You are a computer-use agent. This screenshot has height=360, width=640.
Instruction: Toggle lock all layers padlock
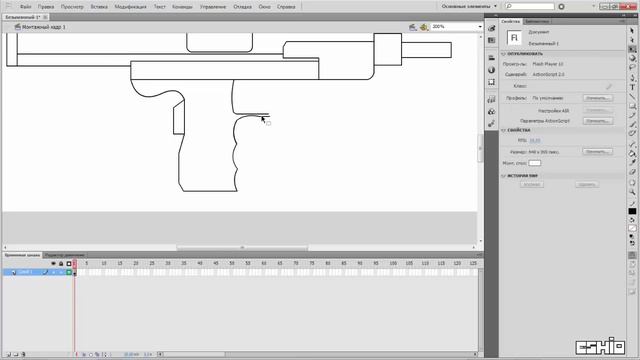[x=61, y=264]
